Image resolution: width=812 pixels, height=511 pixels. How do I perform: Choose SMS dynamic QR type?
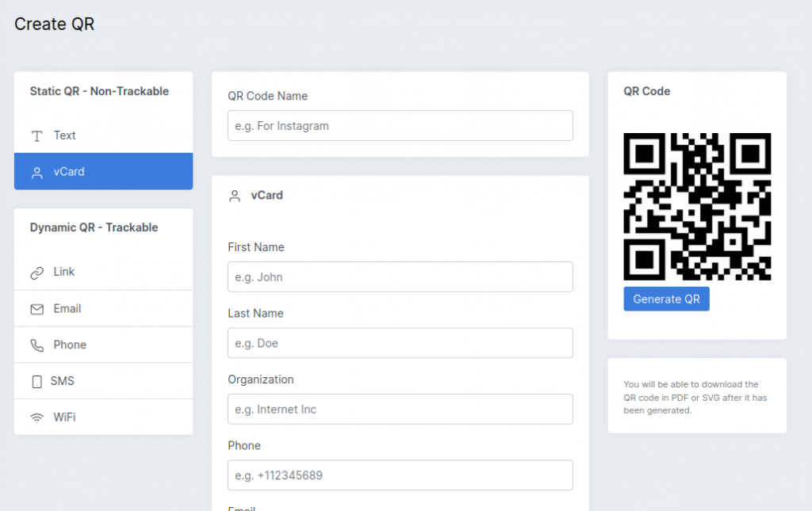[104, 380]
